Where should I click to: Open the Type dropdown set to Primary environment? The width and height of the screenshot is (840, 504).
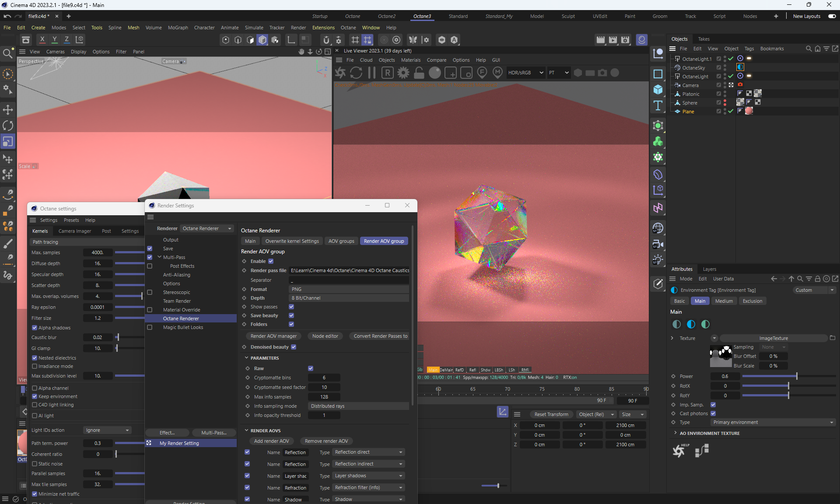point(773,422)
